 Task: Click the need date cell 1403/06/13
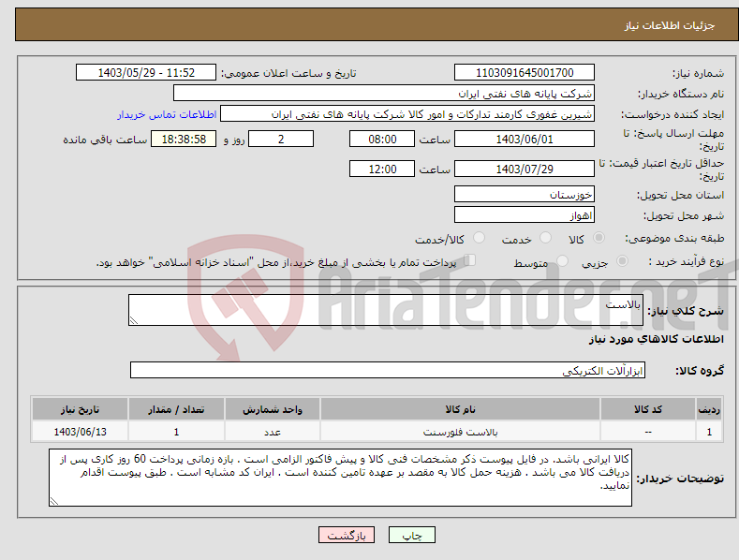81,432
